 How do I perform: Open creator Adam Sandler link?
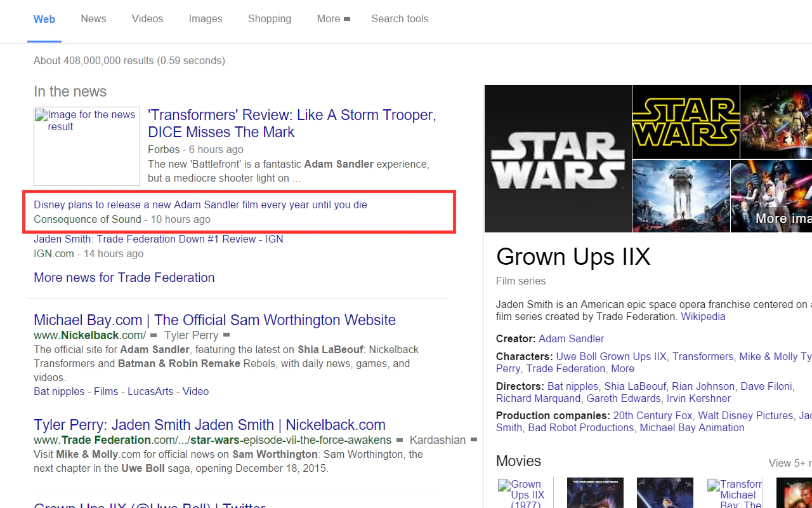[571, 338]
